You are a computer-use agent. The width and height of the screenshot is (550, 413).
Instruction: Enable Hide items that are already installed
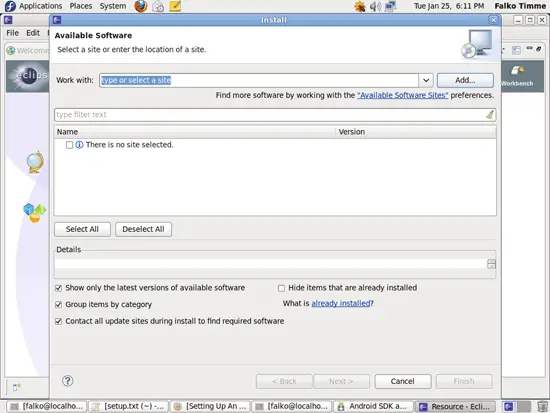coord(281,288)
